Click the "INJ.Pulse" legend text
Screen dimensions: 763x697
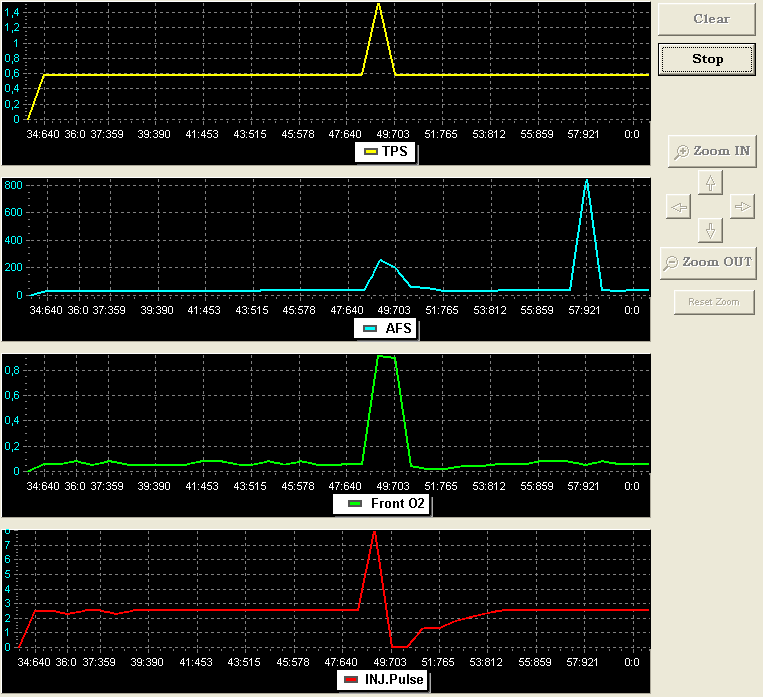396,681
